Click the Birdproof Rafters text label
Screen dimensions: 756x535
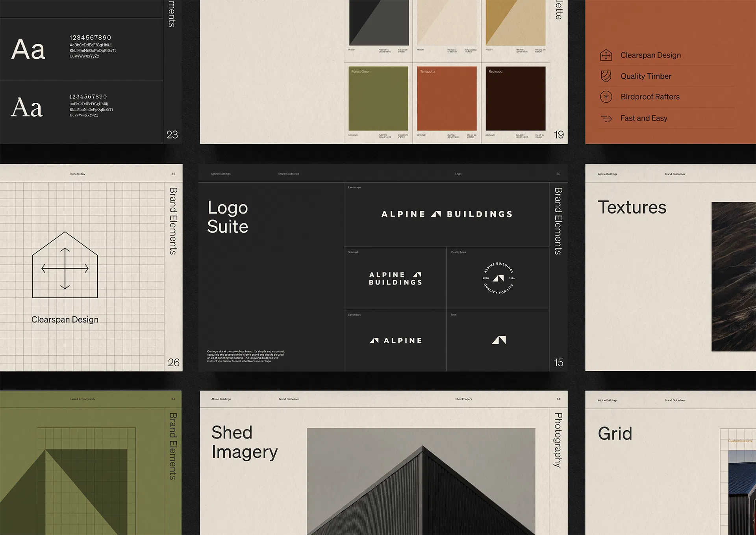[650, 97]
